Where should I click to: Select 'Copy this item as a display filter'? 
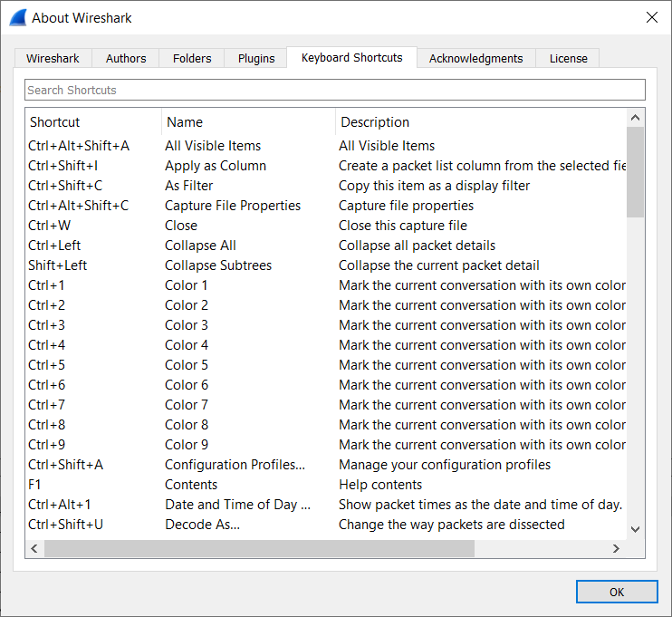click(x=434, y=186)
